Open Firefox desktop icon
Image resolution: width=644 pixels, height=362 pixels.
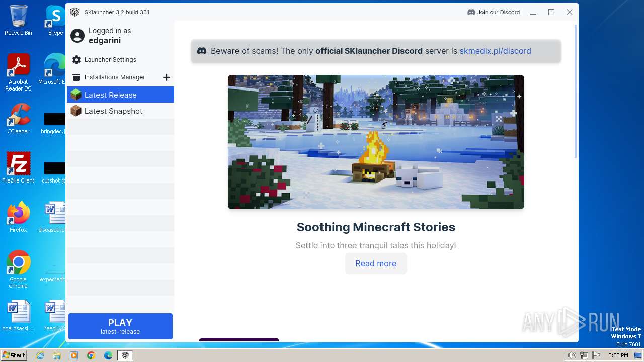click(x=18, y=217)
